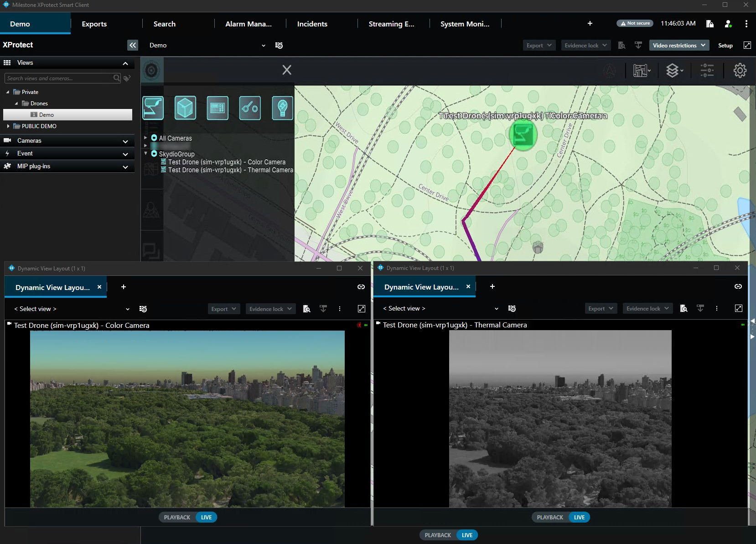The width and height of the screenshot is (756, 544).
Task: Open the reload view icon beside Demo dropdown
Action: pyautogui.click(x=279, y=45)
